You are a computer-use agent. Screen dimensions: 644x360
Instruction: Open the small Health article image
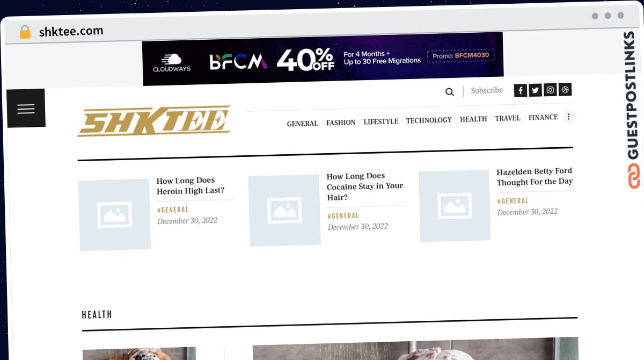click(139, 354)
